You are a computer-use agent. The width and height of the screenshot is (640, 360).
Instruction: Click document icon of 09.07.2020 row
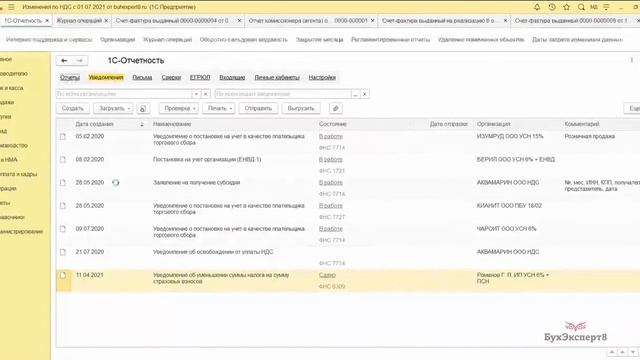click(62, 229)
